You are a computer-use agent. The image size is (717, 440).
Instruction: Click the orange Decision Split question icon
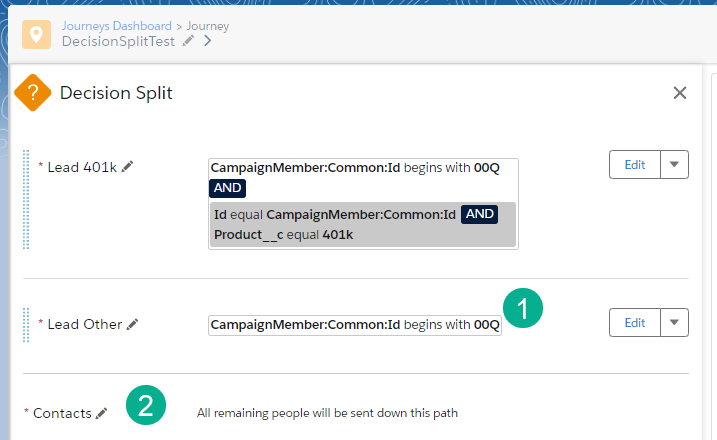pyautogui.click(x=32, y=94)
